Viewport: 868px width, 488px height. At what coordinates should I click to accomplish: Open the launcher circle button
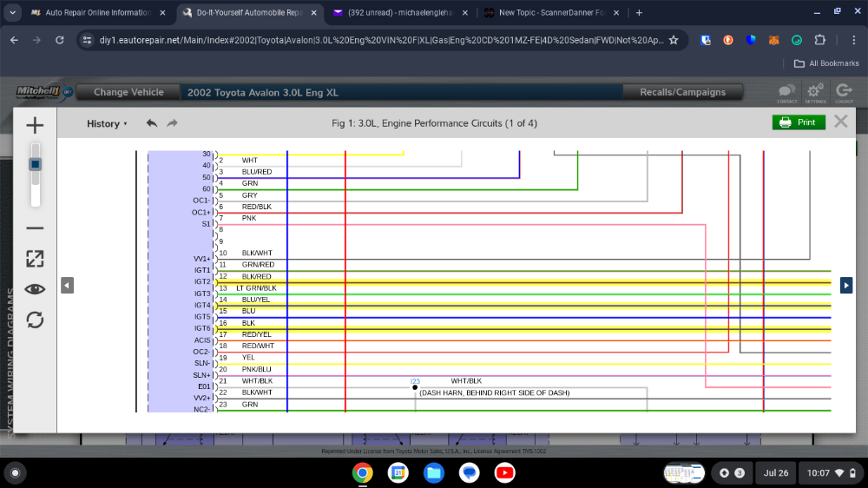[x=15, y=473]
